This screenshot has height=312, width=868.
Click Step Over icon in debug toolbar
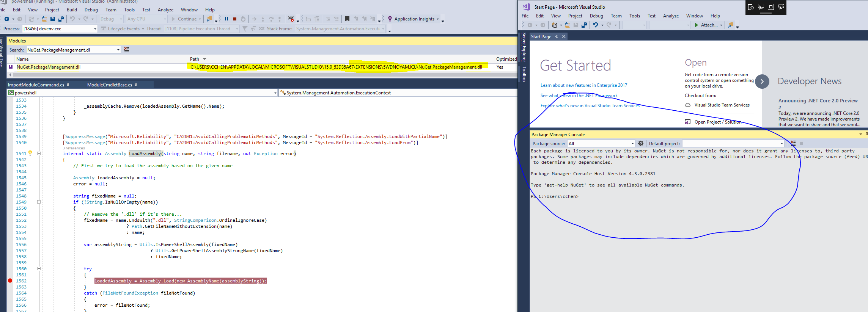pyautogui.click(x=271, y=19)
